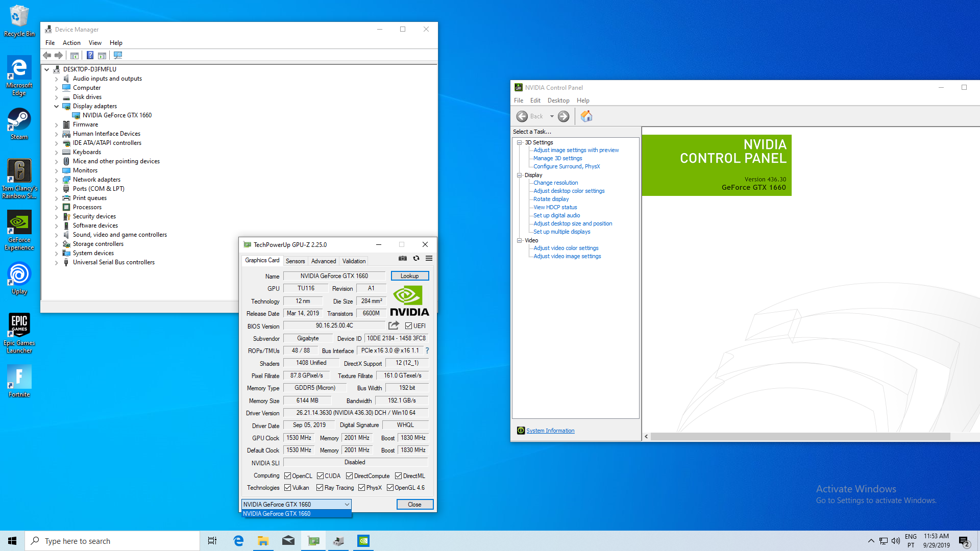Open GPU selection dropdown in GPU-Z
The height and width of the screenshot is (551, 980).
pos(296,505)
